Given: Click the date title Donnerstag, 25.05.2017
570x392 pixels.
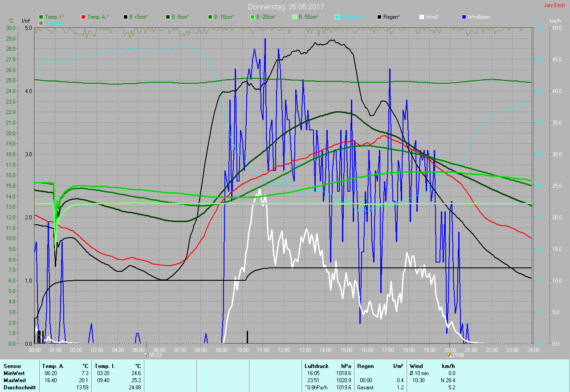Looking at the screenshot, I should 286,7.
